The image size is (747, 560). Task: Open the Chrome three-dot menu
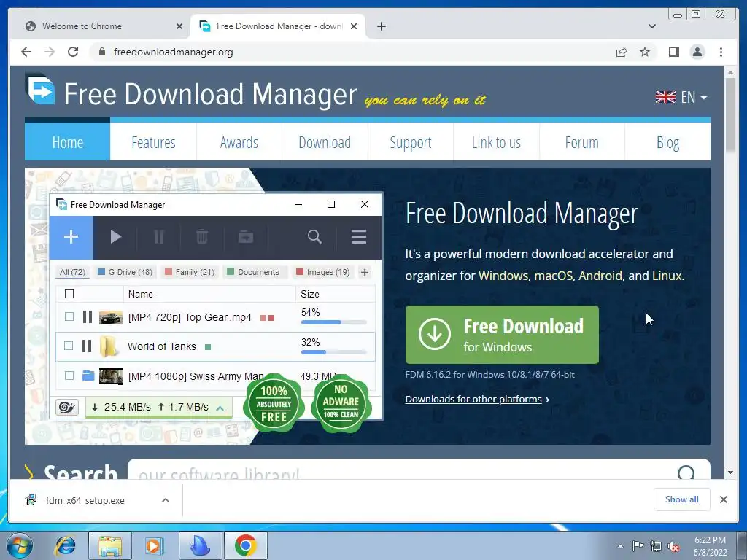[721, 52]
